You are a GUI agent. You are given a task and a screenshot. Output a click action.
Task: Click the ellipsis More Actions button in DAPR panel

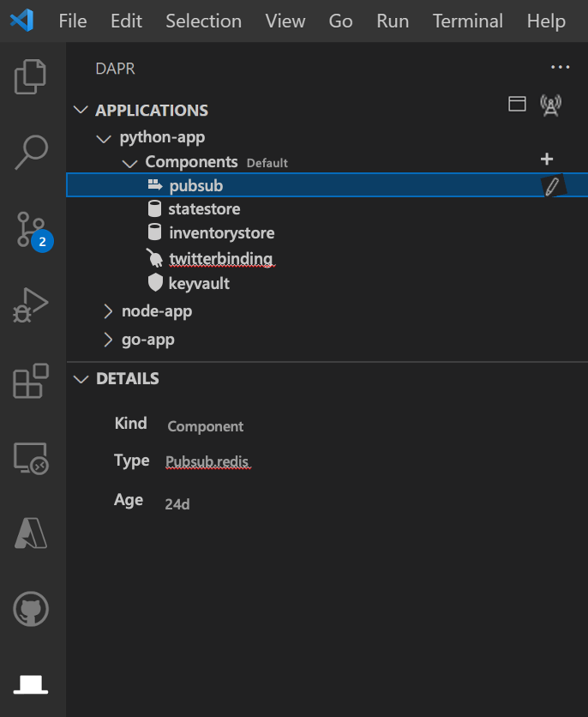tap(560, 67)
